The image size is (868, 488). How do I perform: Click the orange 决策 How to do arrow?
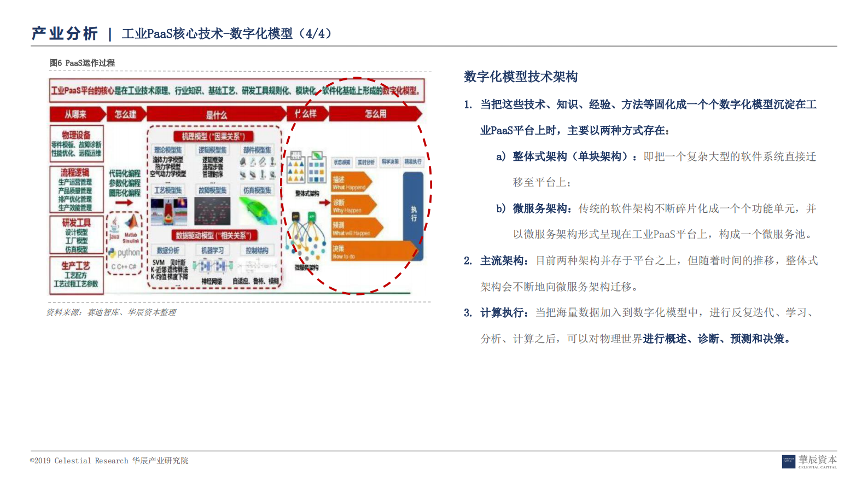coord(374,252)
